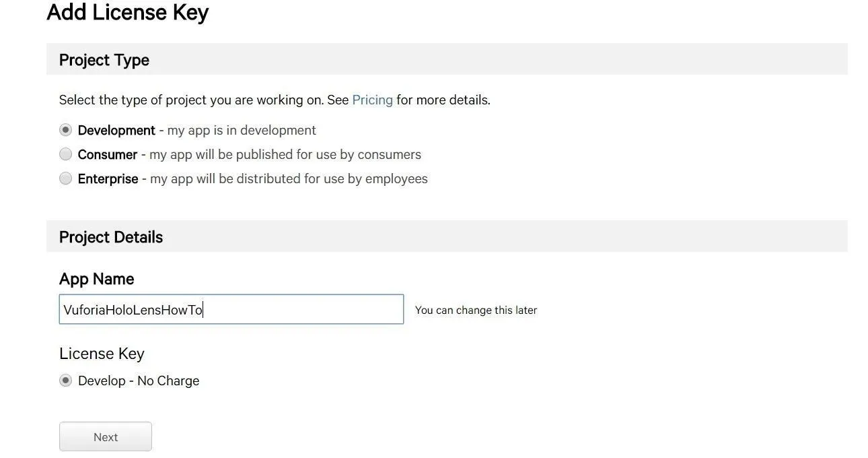The image size is (868, 458).
Task: Click the Add License Key page heading
Action: [x=128, y=12]
